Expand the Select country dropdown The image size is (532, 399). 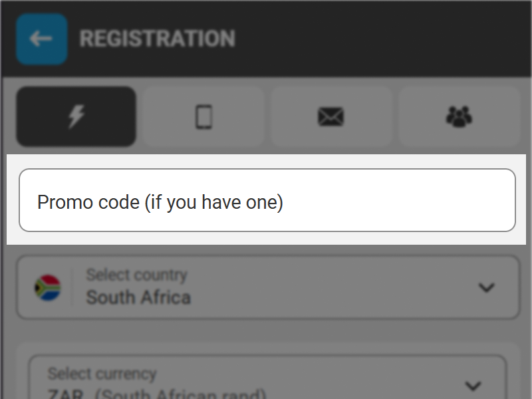pyautogui.click(x=266, y=287)
